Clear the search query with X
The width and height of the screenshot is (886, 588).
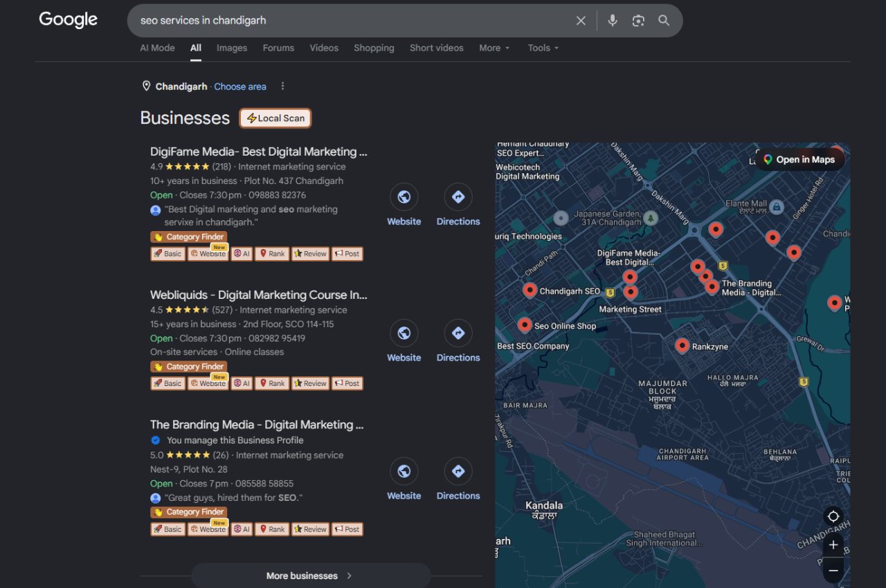coord(581,21)
